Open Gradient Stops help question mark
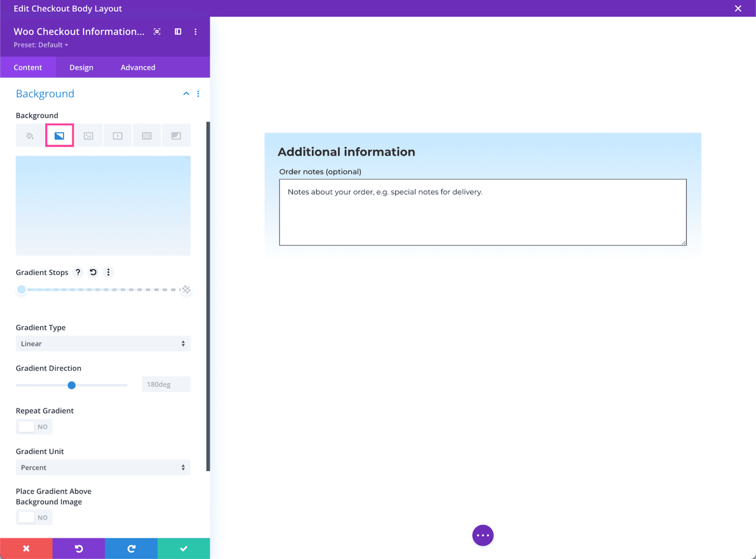Viewport: 756px width, 559px height. (78, 272)
